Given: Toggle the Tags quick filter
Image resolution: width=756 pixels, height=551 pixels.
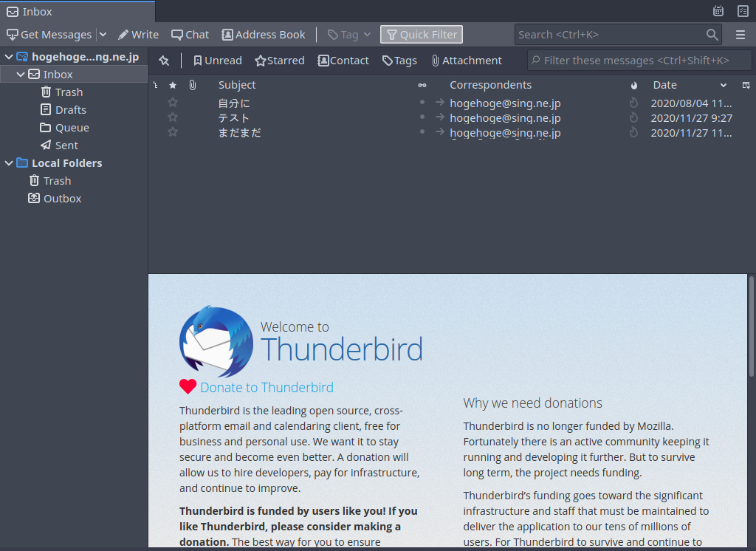Looking at the screenshot, I should pyautogui.click(x=399, y=61).
